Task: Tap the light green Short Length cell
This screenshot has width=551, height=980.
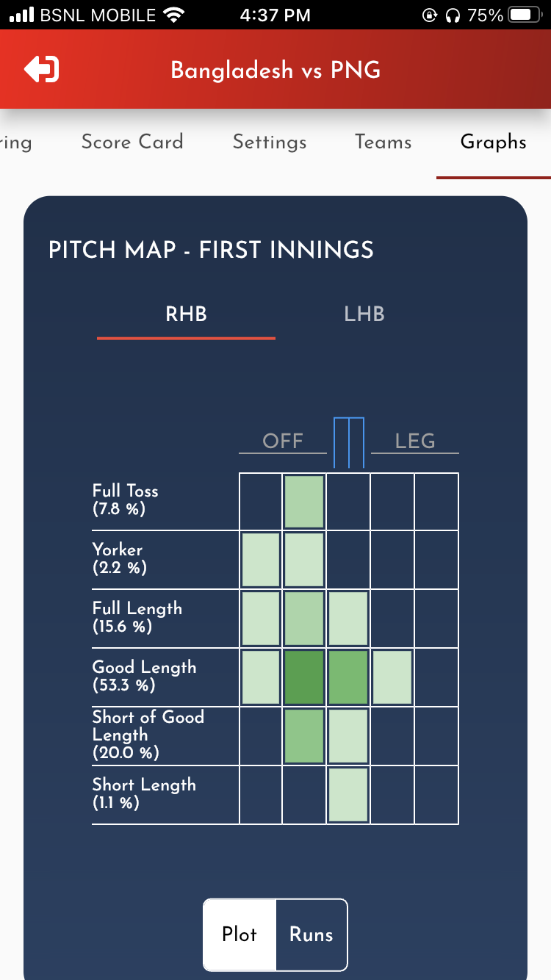Action: [348, 794]
